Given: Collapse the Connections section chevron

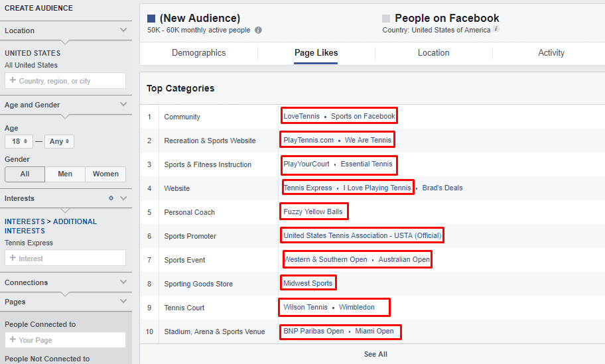Looking at the screenshot, I should tap(123, 282).
